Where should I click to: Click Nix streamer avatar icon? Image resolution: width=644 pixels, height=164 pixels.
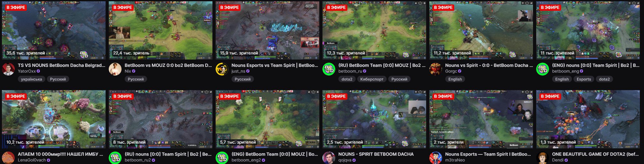pos(115,69)
